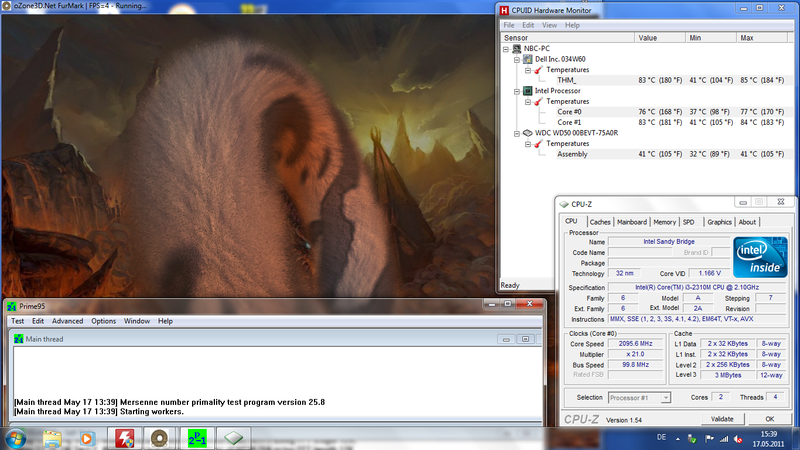Collapse the Dell Inc. 034W60 node
The image size is (800, 450).
coord(517,60)
